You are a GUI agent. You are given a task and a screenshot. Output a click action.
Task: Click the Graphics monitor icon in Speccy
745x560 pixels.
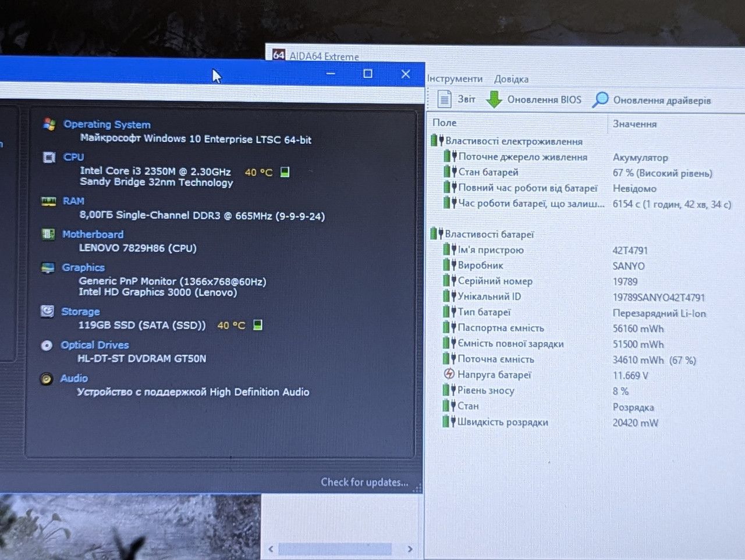pos(48,267)
